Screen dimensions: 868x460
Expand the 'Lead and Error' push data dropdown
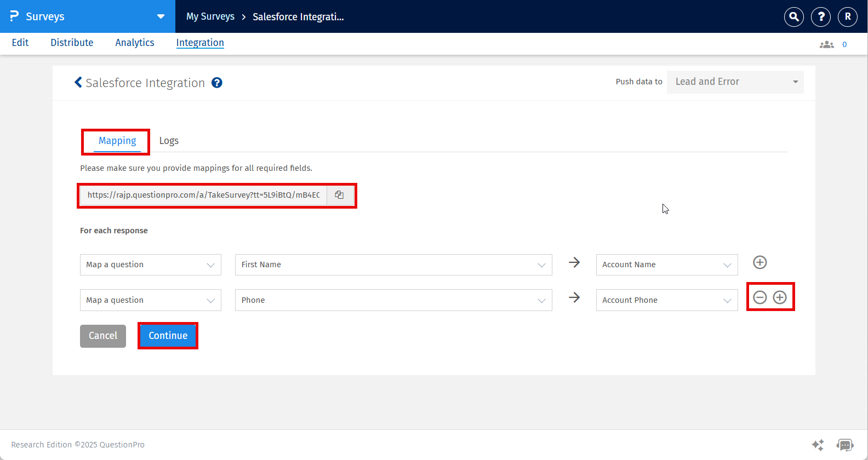735,82
